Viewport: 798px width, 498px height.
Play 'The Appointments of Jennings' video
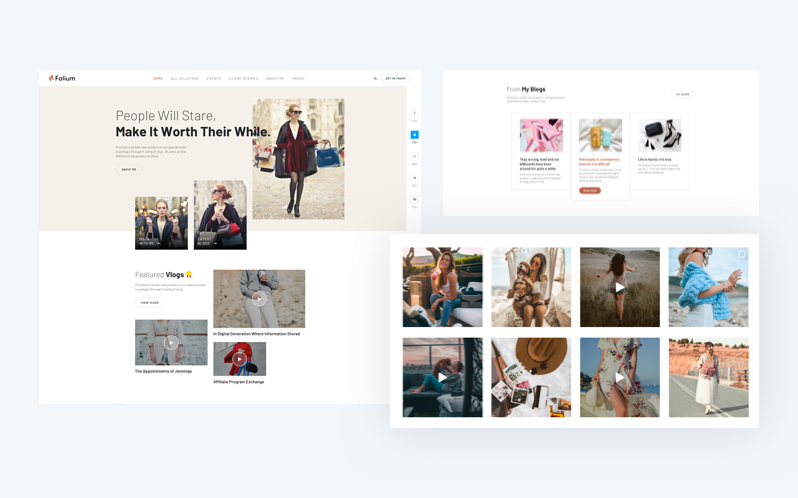click(171, 342)
